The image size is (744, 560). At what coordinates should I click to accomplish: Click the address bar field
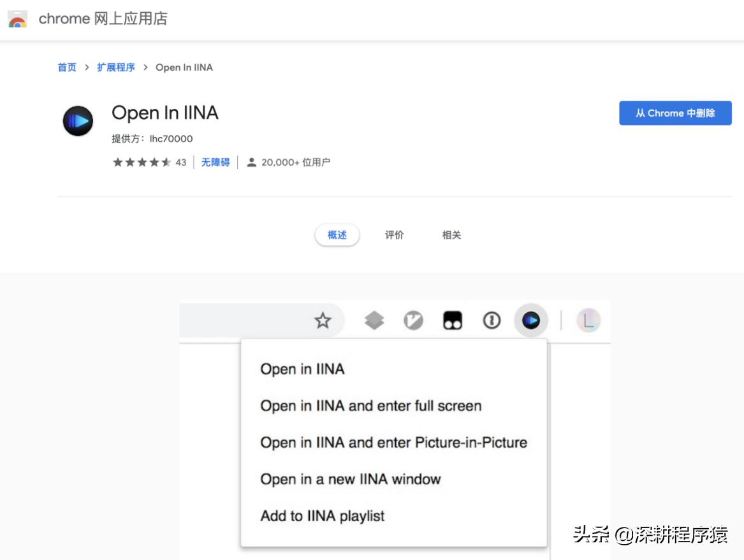point(262,320)
